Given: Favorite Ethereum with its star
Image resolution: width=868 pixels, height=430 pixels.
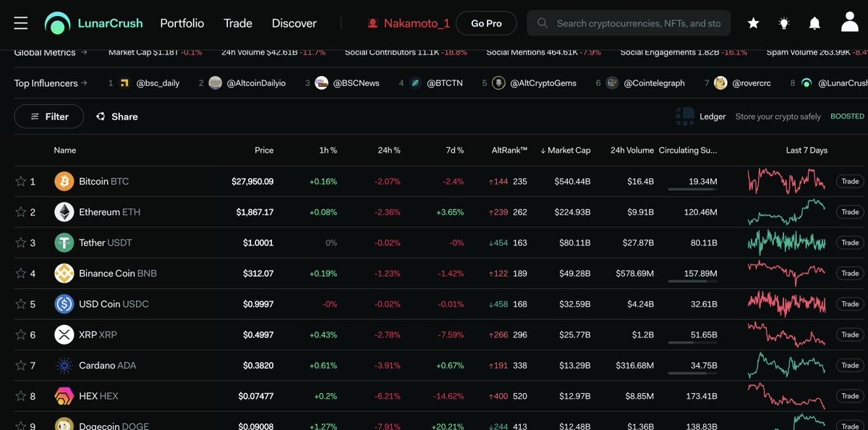Looking at the screenshot, I should [x=20, y=212].
